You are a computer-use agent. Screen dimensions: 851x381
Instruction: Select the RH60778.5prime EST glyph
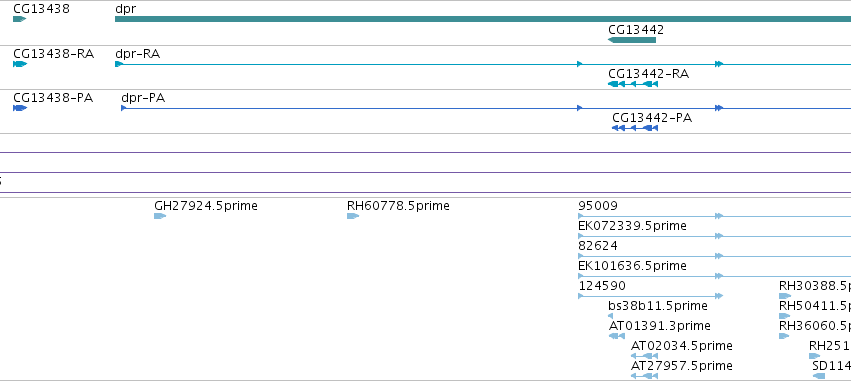click(353, 216)
